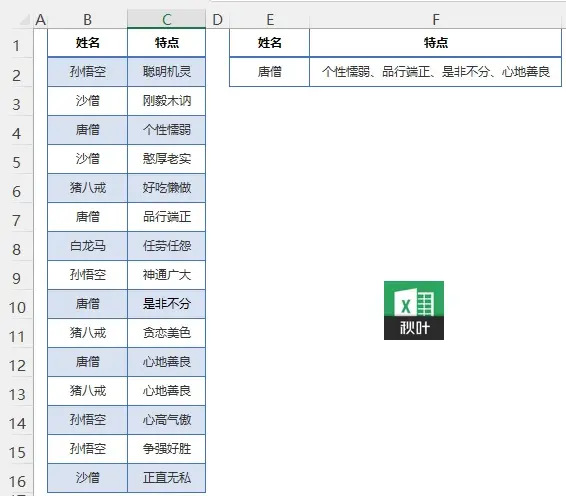Click the 特点 header cell in column F
The width and height of the screenshot is (566, 496).
(435, 43)
